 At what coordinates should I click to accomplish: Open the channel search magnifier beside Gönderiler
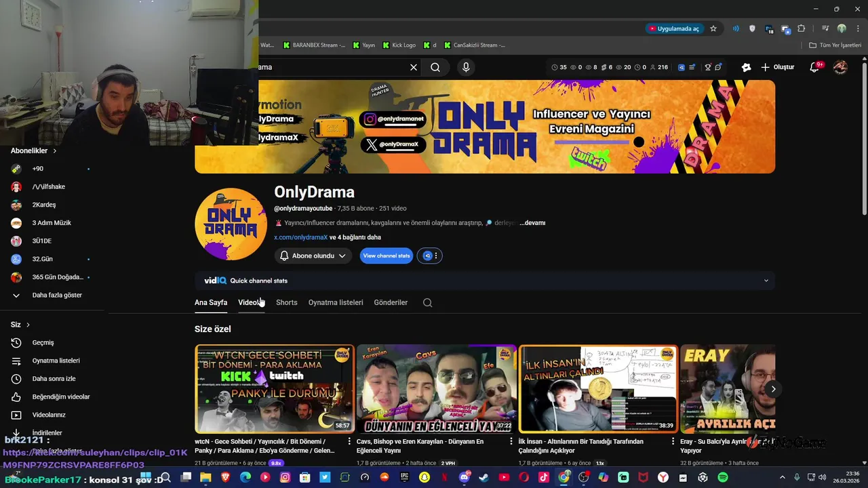coord(427,302)
